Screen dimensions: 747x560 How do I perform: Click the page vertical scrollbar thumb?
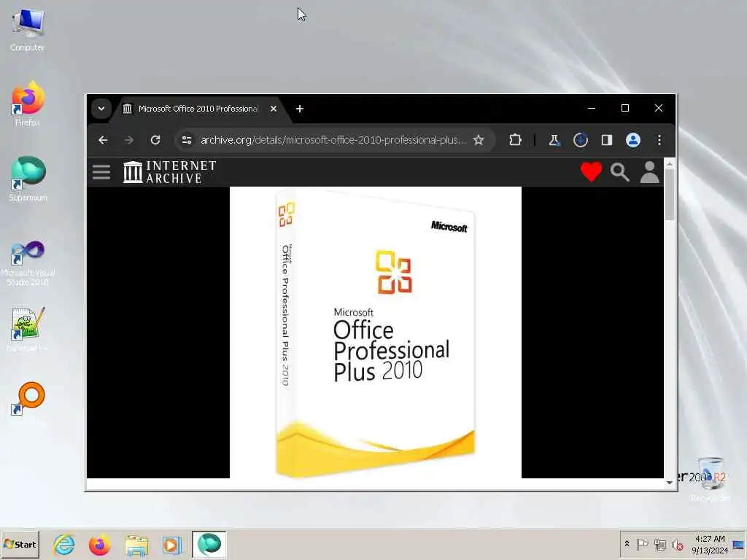tap(670, 195)
